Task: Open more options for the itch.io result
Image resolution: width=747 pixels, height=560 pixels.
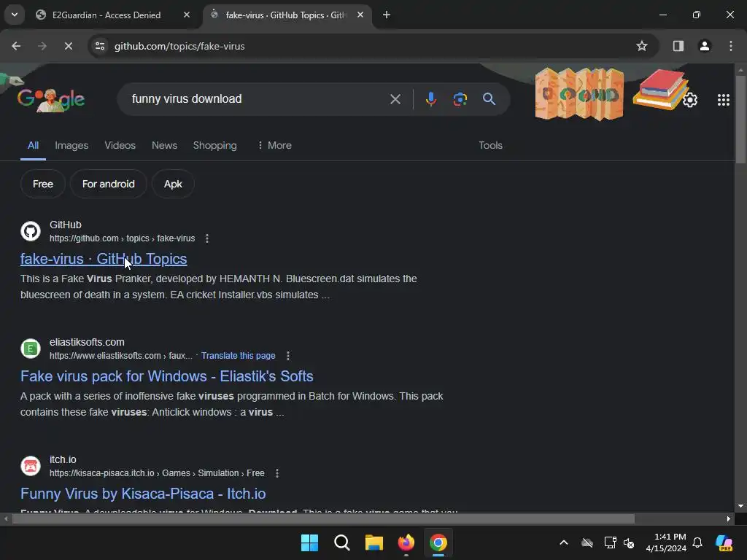Action: [x=277, y=473]
